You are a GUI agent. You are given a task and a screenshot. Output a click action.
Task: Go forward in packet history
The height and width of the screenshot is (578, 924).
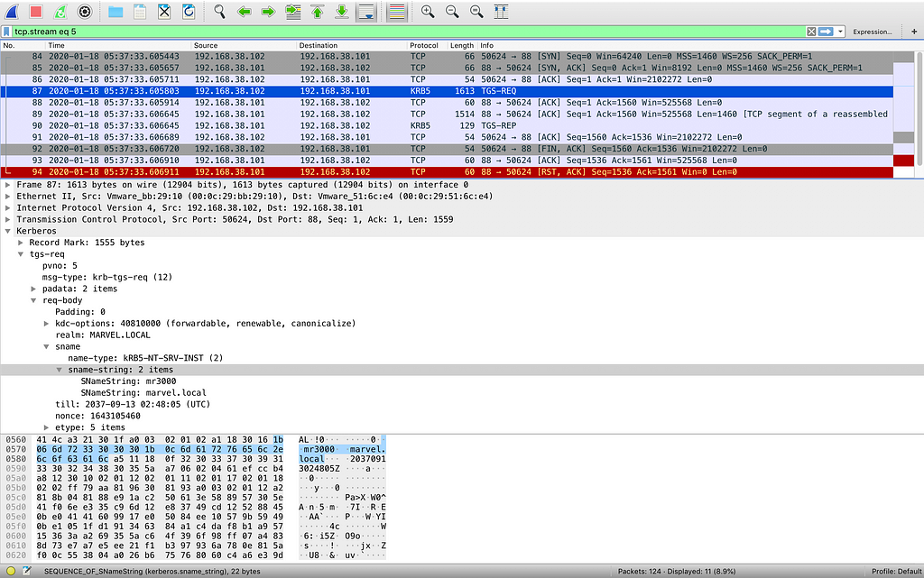point(268,12)
